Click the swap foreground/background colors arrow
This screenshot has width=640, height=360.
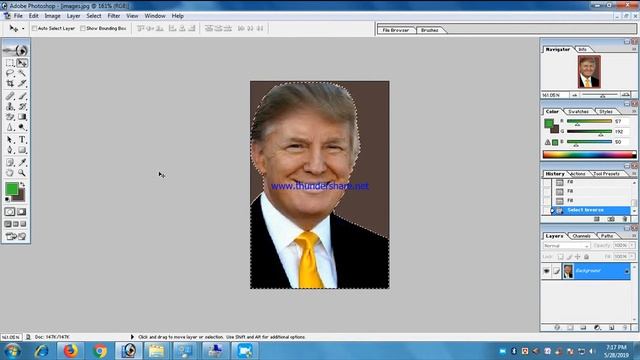pyautogui.click(x=23, y=185)
